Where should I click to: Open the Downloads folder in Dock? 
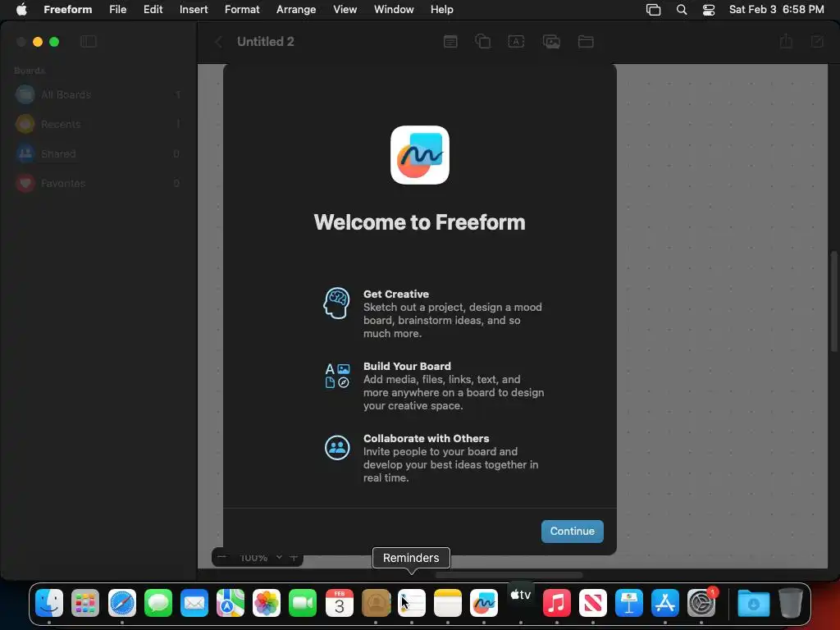[x=753, y=603]
